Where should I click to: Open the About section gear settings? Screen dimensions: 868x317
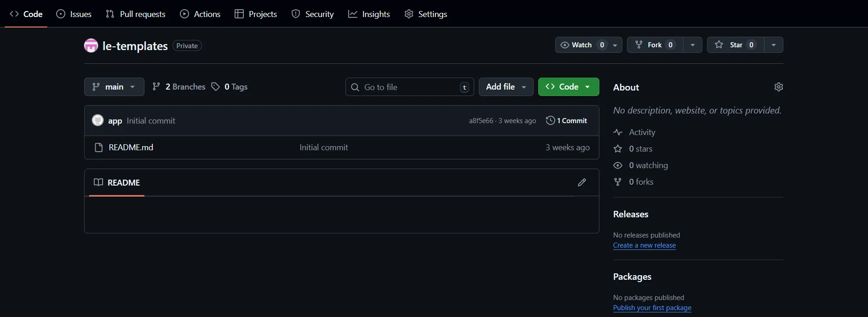coord(779,87)
